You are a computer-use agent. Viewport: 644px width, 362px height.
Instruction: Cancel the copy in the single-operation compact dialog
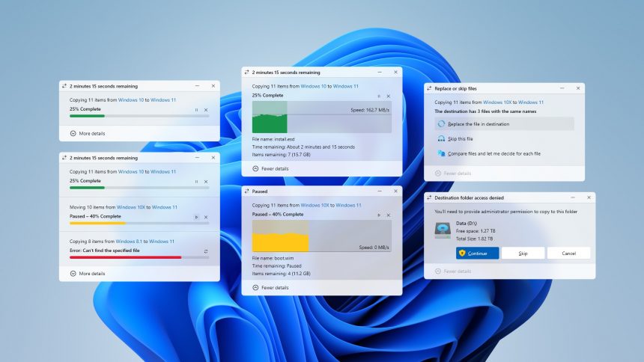pos(206,110)
